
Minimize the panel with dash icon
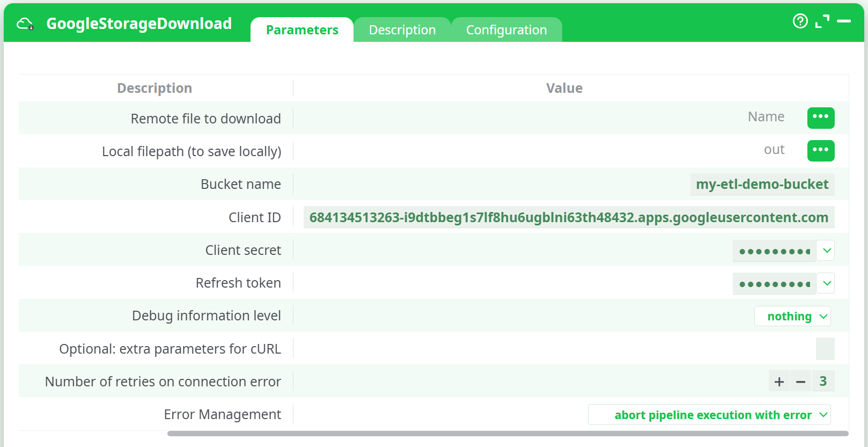click(x=844, y=21)
